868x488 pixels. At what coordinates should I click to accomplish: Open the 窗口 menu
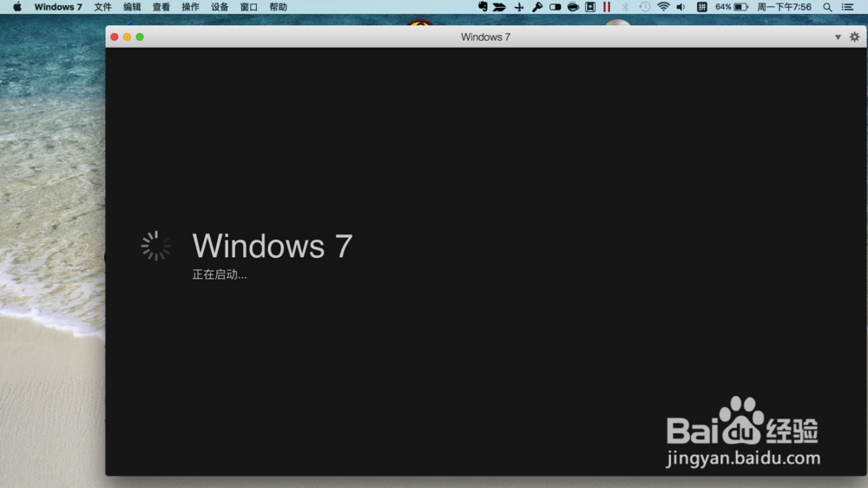pos(249,7)
